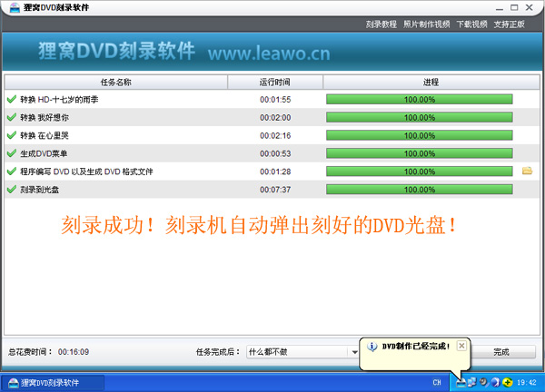Click the 进程 column header

[431, 83]
